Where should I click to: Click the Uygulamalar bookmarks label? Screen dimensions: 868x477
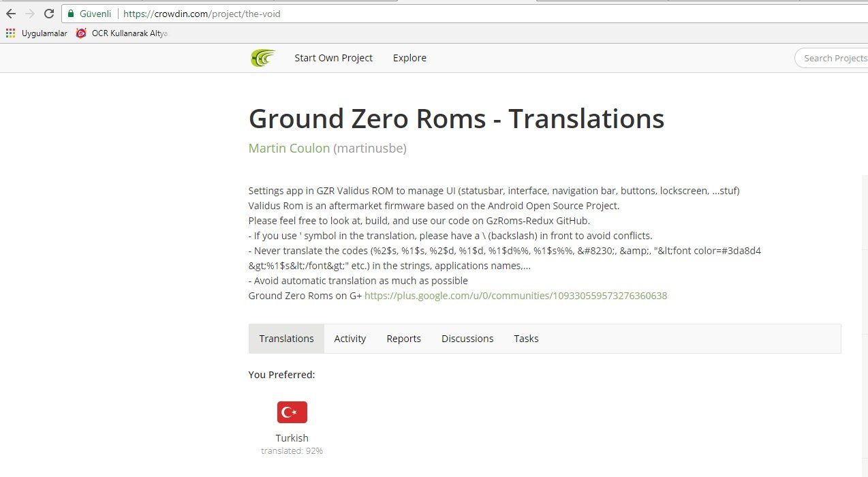pyautogui.click(x=44, y=33)
